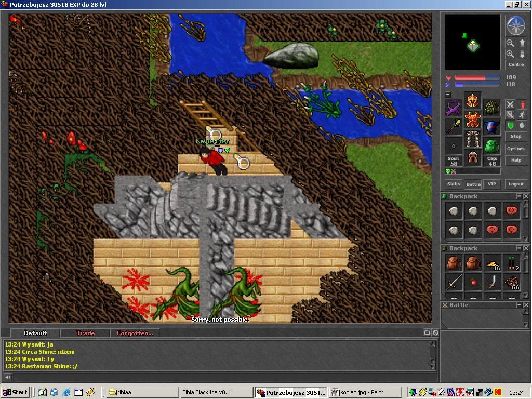Open the Options dialog

pos(516,149)
